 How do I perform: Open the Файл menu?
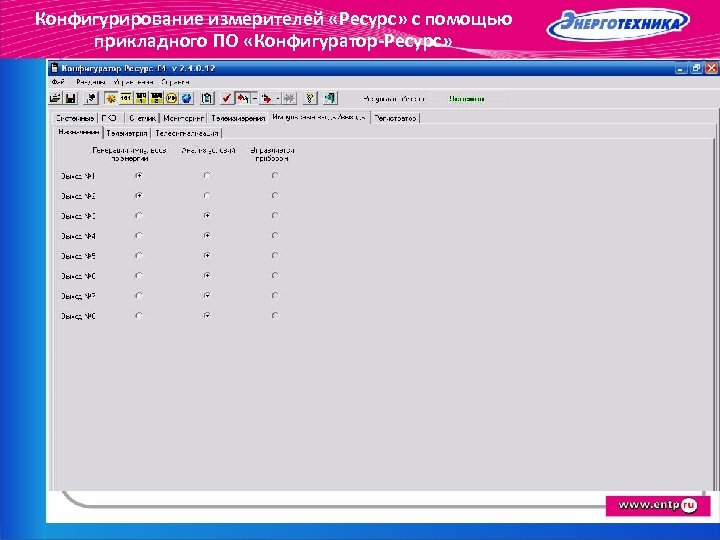[58, 82]
